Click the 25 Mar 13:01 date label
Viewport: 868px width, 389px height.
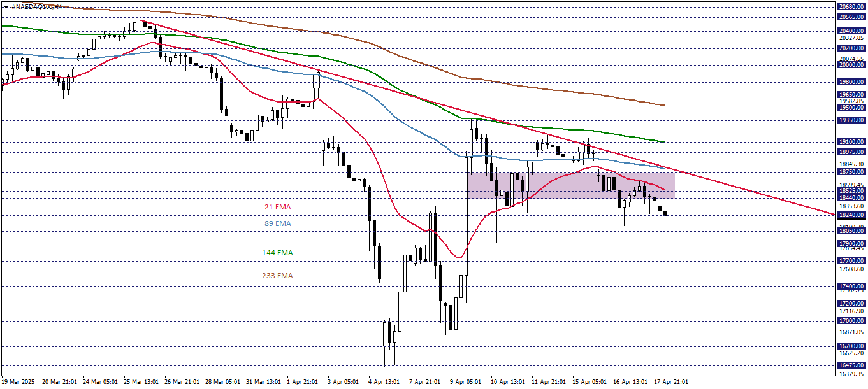point(141,382)
